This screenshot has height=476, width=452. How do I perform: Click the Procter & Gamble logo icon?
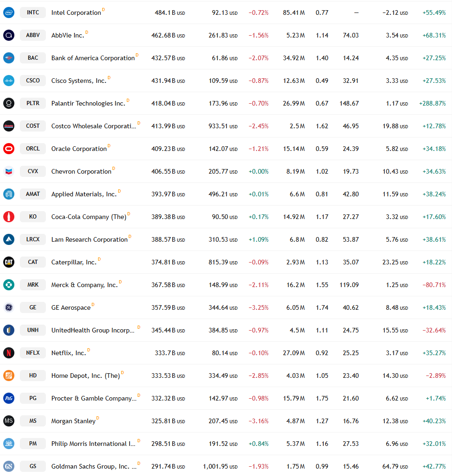pyautogui.click(x=9, y=398)
